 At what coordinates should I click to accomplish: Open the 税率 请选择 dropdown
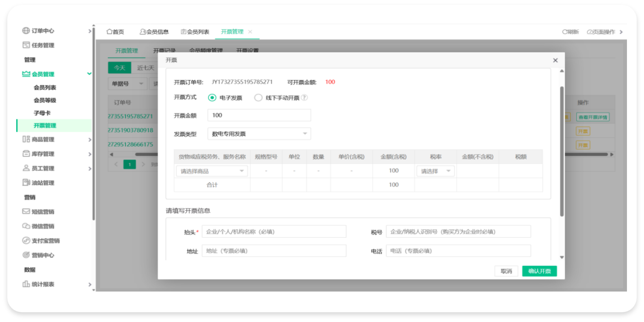[435, 171]
